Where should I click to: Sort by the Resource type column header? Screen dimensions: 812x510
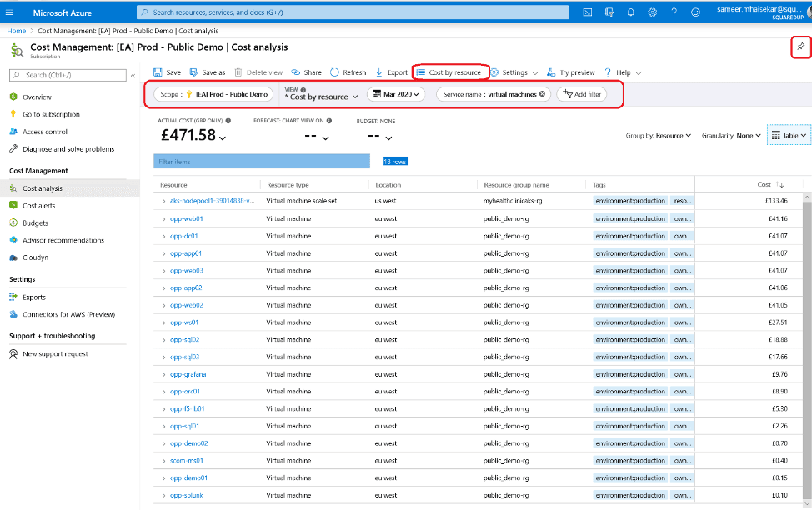click(288, 185)
